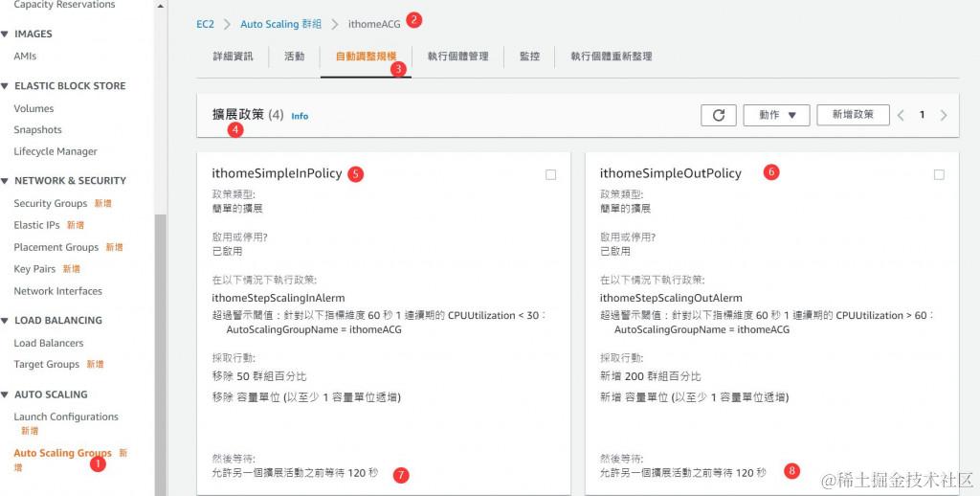The image size is (980, 496).
Task: Open the 動作 actions dropdown
Action: [776, 115]
